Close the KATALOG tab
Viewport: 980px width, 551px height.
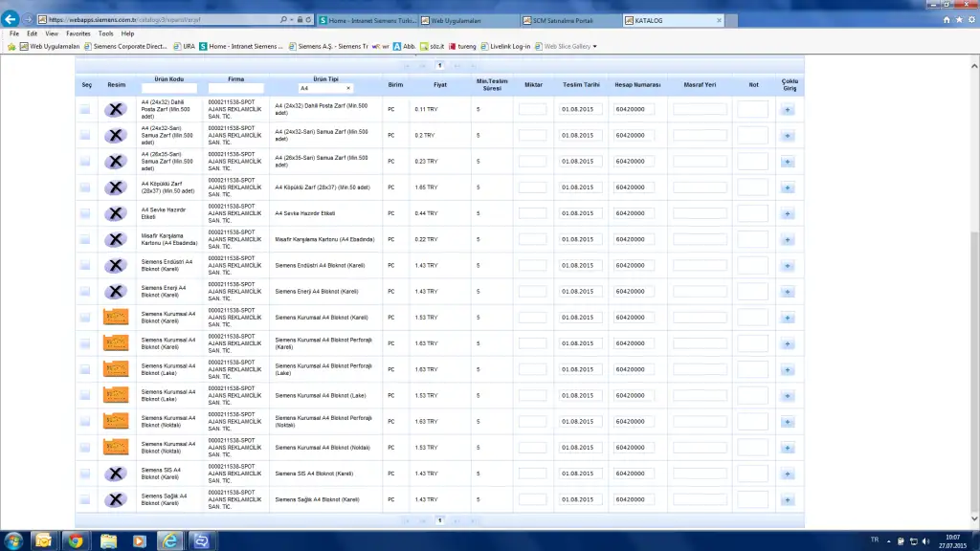[x=719, y=21]
